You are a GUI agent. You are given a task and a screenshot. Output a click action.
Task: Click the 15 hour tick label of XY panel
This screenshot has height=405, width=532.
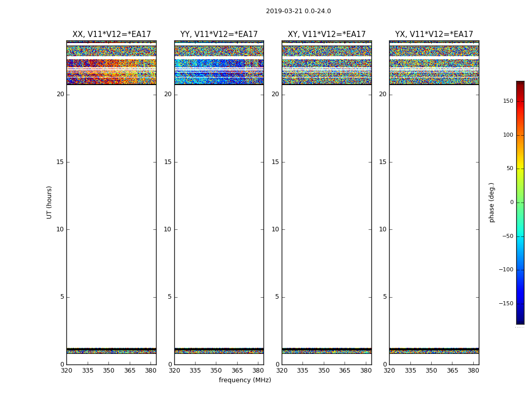point(275,162)
